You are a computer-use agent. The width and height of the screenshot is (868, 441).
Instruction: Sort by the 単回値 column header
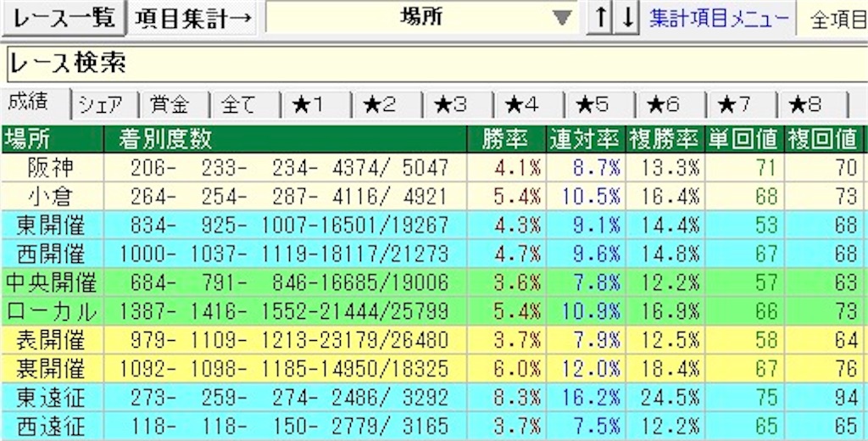(x=745, y=140)
